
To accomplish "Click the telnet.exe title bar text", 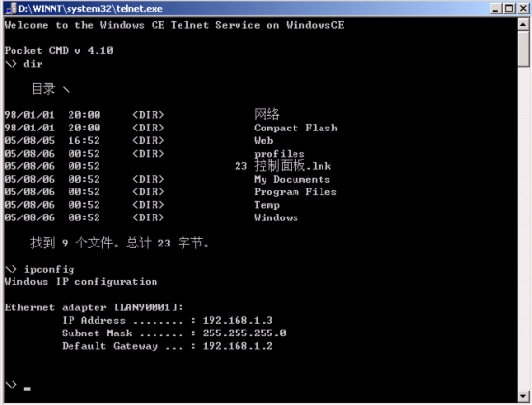I will [91, 9].
